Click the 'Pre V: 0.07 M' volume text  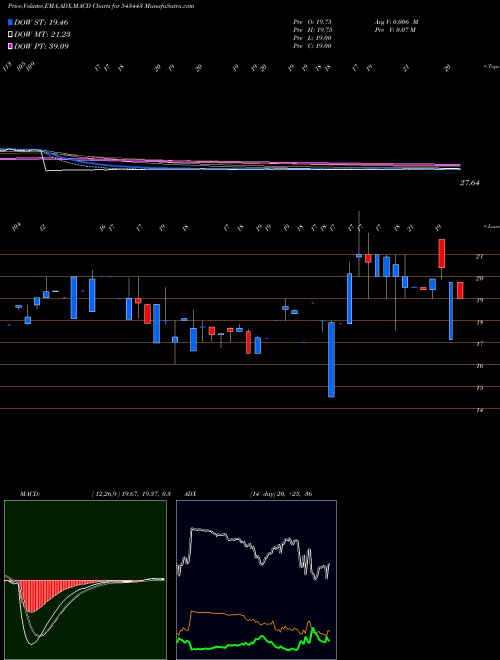pyautogui.click(x=394, y=30)
